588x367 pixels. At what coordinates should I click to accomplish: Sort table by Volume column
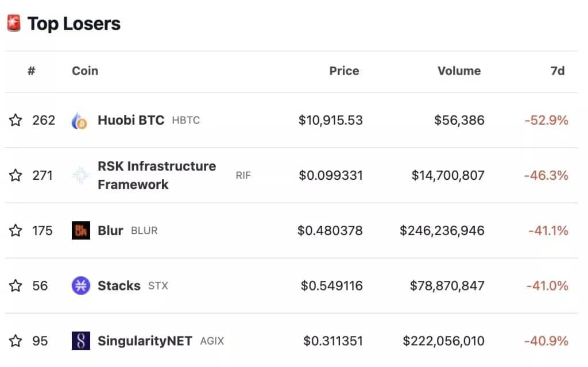pyautogui.click(x=459, y=71)
